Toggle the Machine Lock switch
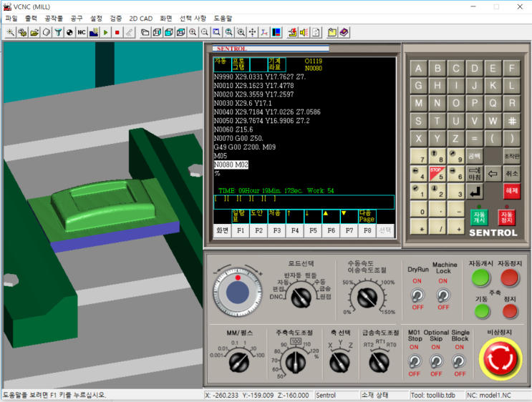 coord(443,294)
